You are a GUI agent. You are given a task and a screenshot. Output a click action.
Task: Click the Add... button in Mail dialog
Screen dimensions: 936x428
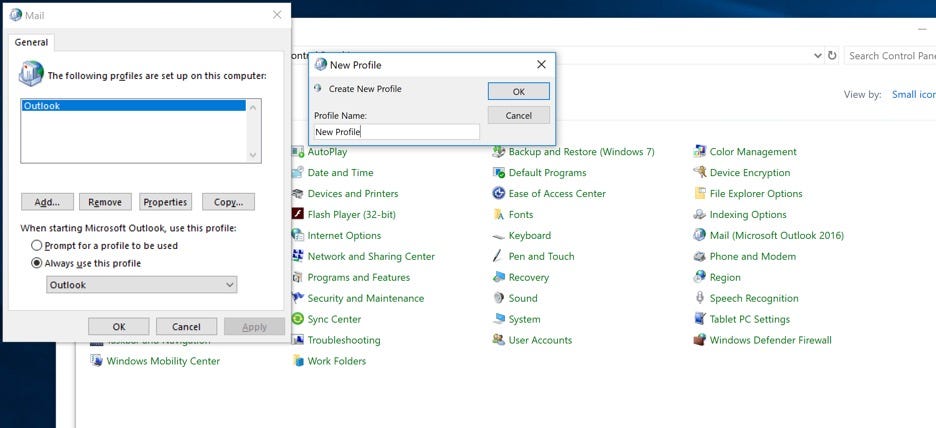pyautogui.click(x=47, y=202)
